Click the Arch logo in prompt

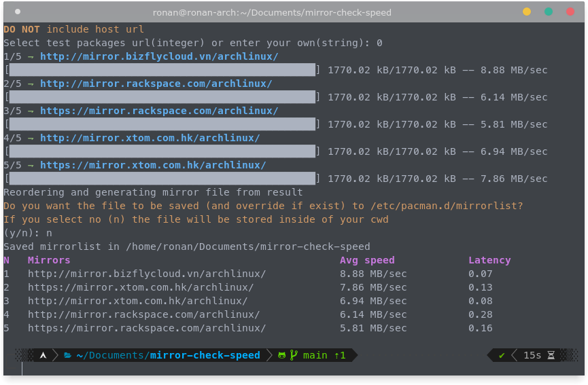(43, 355)
